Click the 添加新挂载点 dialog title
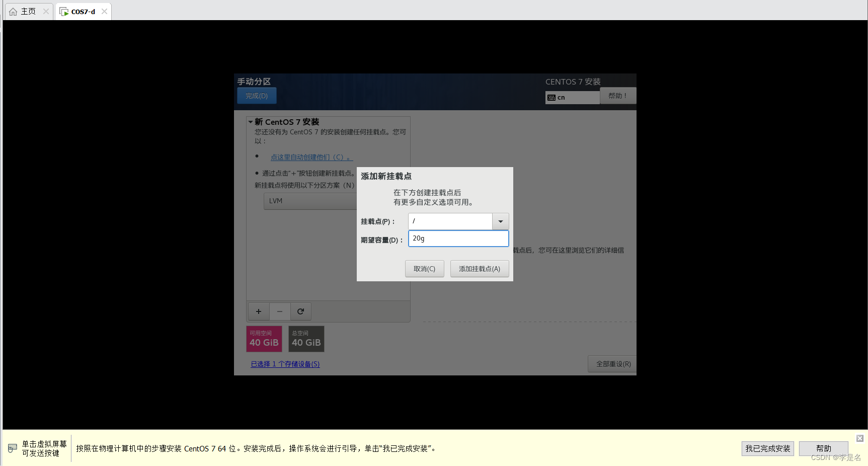The image size is (868, 466). tap(386, 176)
